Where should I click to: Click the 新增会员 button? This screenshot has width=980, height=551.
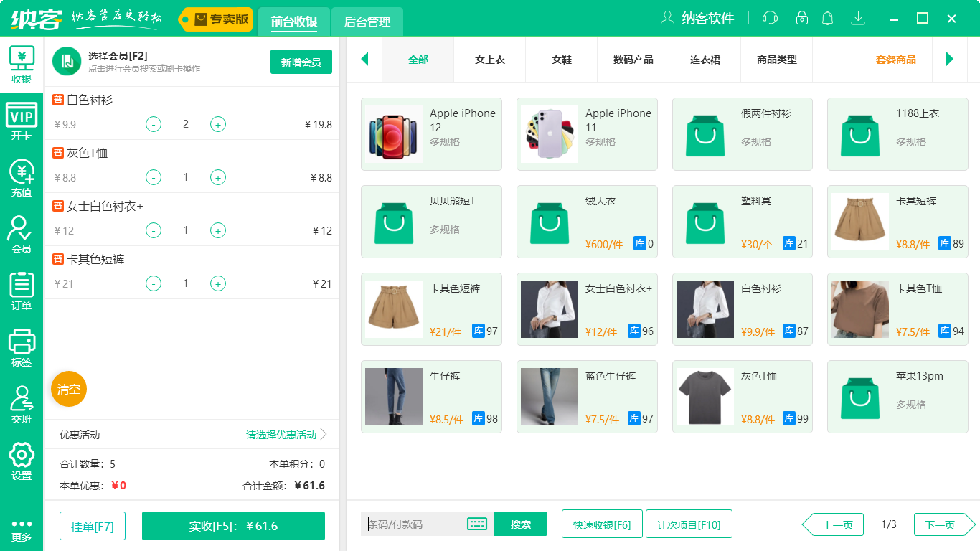(301, 62)
